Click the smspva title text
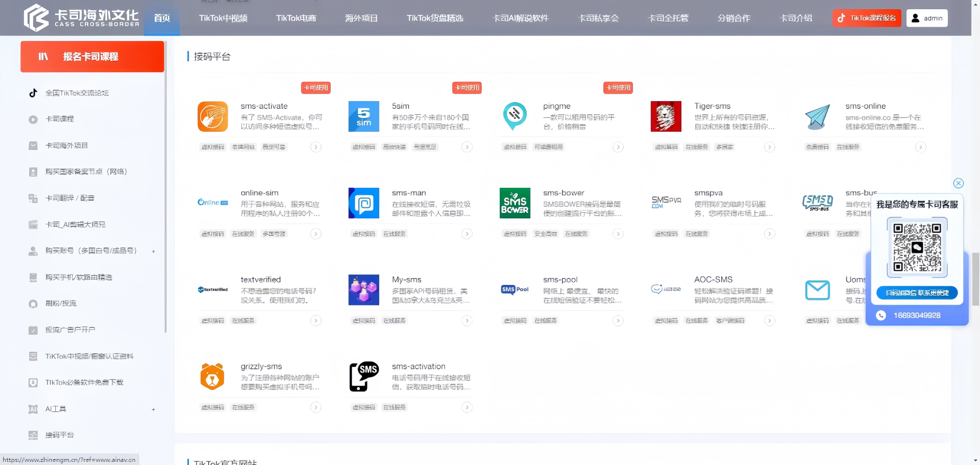The width and height of the screenshot is (980, 465). pyautogui.click(x=708, y=193)
